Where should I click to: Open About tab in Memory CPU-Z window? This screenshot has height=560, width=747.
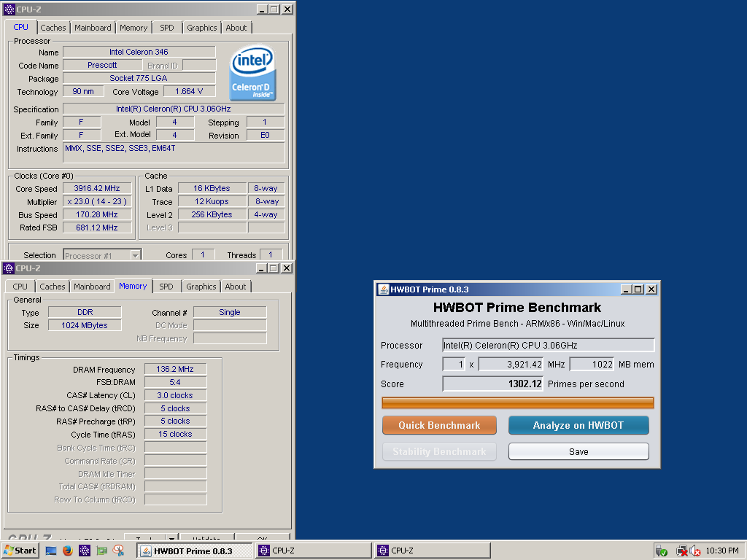click(236, 287)
